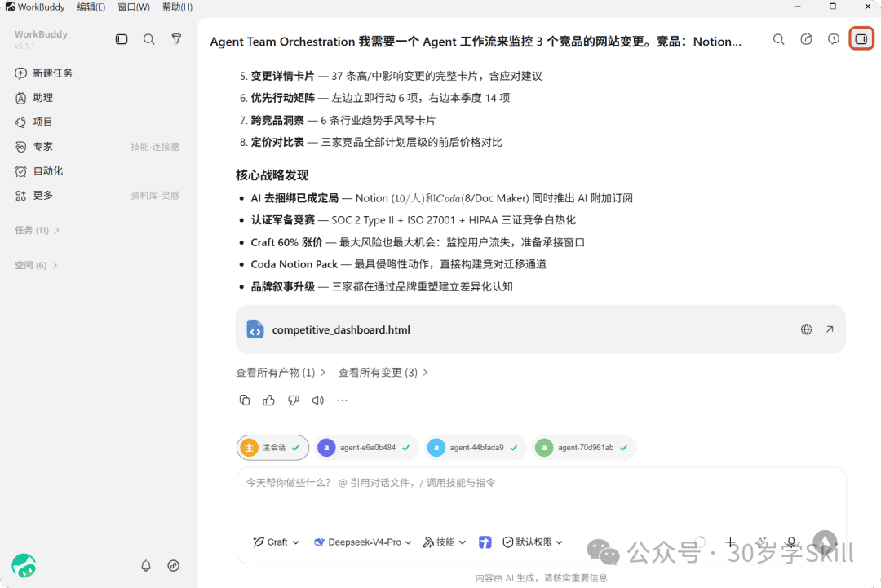Switch to agent-e6e0b484 chip
The height and width of the screenshot is (588, 881).
pyautogui.click(x=365, y=448)
